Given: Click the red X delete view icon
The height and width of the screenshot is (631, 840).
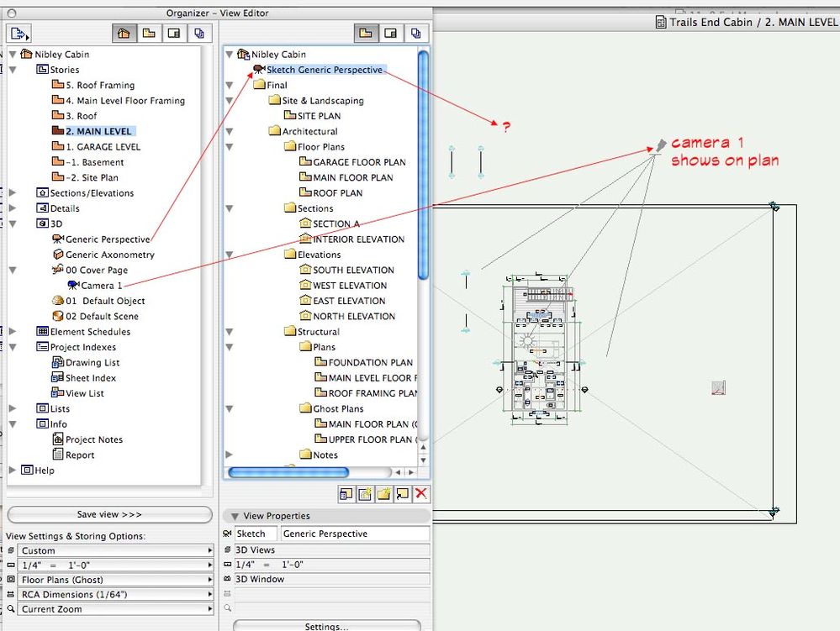Looking at the screenshot, I should pos(421,494).
